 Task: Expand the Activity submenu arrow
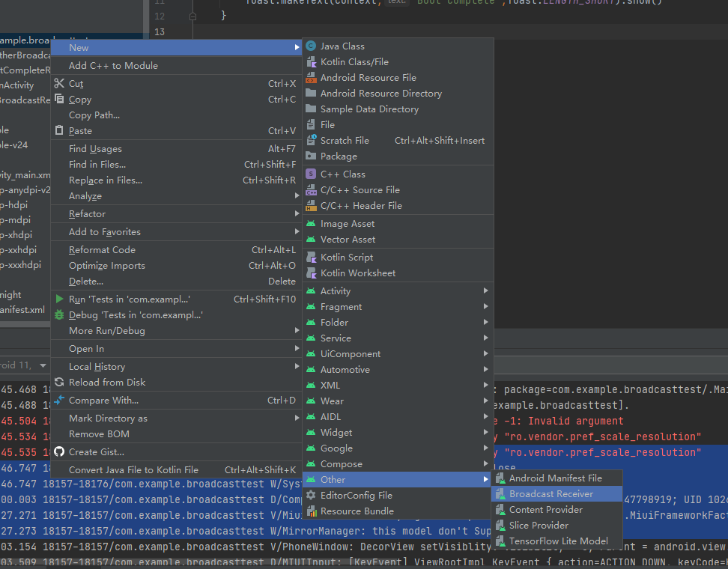pos(485,290)
